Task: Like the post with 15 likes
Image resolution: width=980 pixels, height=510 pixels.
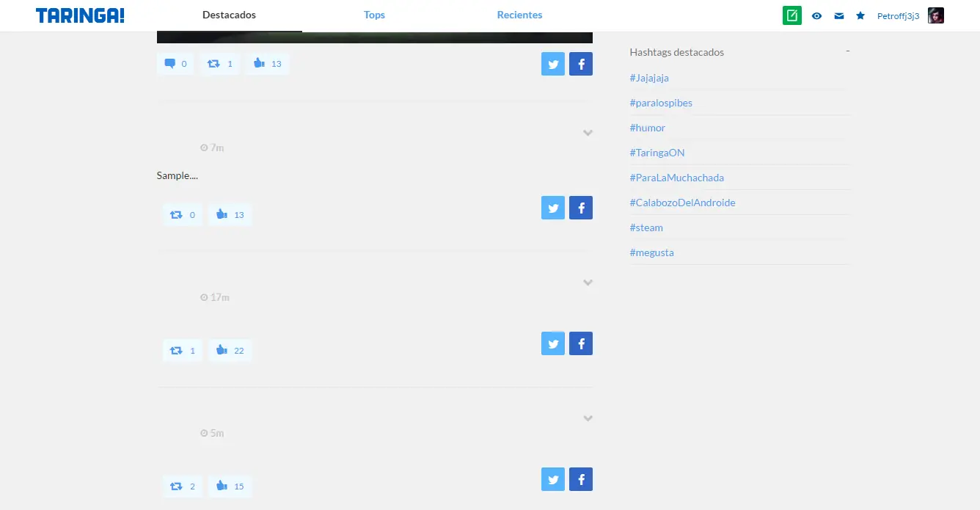Action: click(x=230, y=487)
